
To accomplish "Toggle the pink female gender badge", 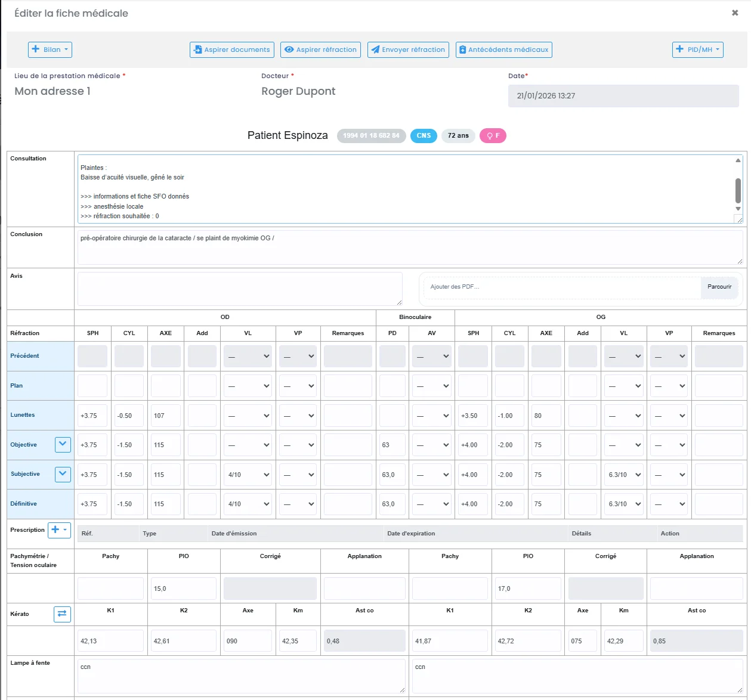I will point(493,135).
